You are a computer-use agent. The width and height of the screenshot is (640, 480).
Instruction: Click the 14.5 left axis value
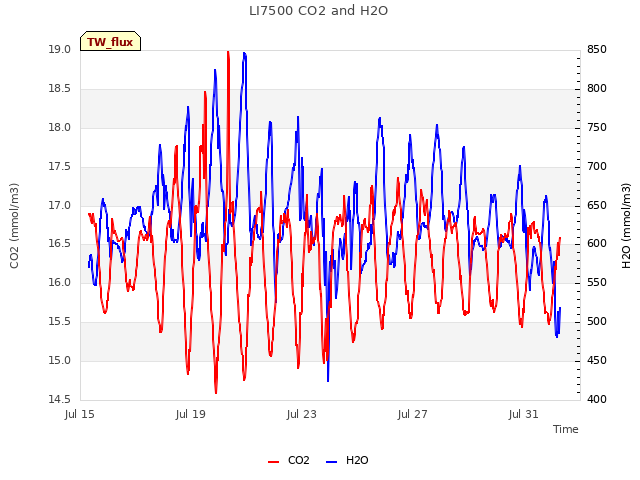tap(60, 399)
